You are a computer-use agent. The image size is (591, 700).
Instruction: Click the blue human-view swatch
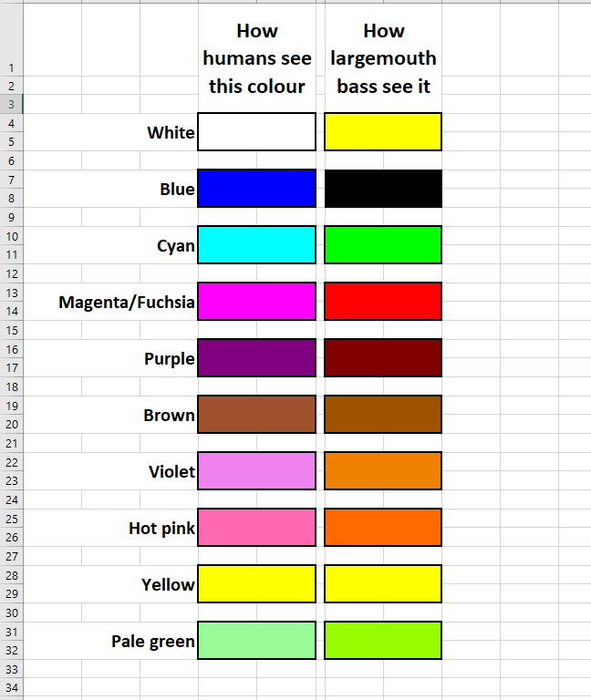click(x=256, y=188)
